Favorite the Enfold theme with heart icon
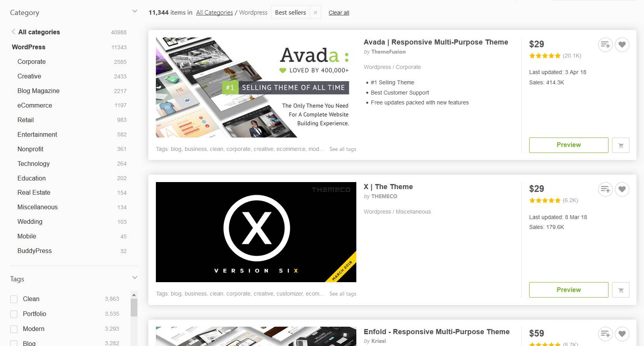 pos(622,334)
